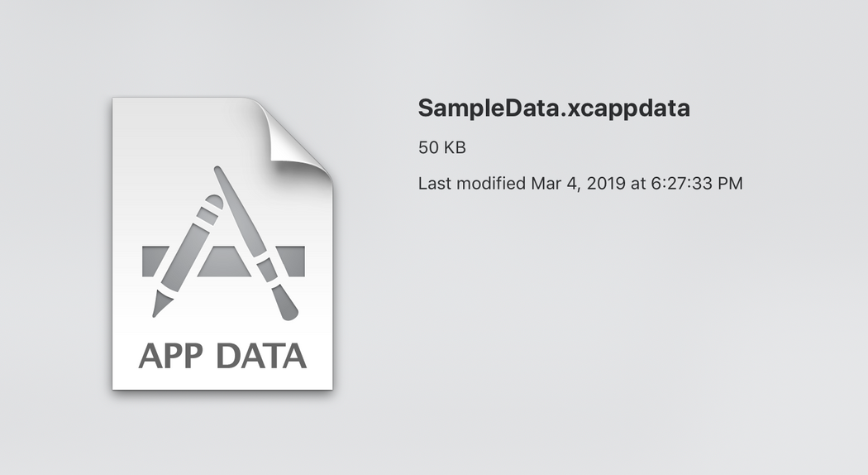Click the Last modified label

[x=472, y=183]
